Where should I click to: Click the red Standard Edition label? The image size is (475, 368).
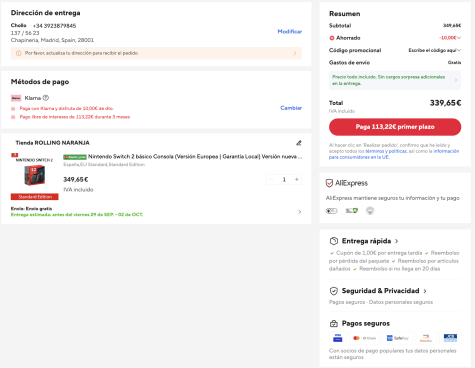point(35,197)
